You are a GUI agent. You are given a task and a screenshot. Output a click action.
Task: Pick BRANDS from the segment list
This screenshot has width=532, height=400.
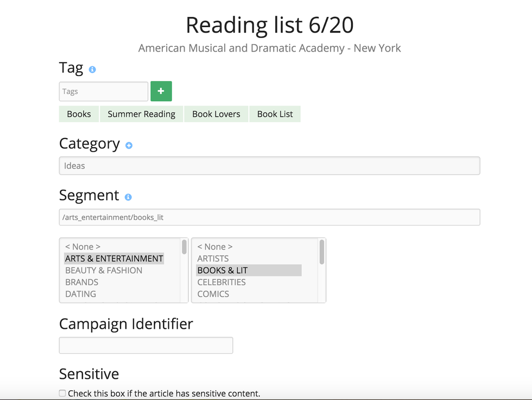pyautogui.click(x=81, y=282)
